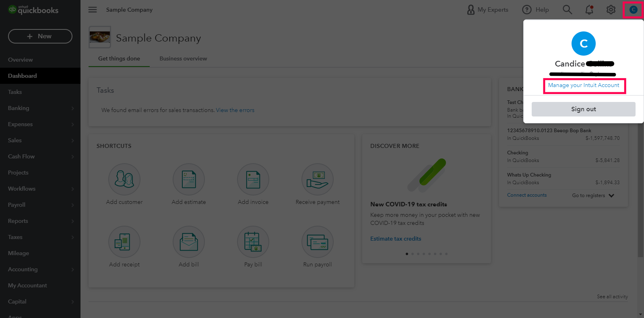Open Tasks in the sidebar
The height and width of the screenshot is (318, 644).
[40, 92]
